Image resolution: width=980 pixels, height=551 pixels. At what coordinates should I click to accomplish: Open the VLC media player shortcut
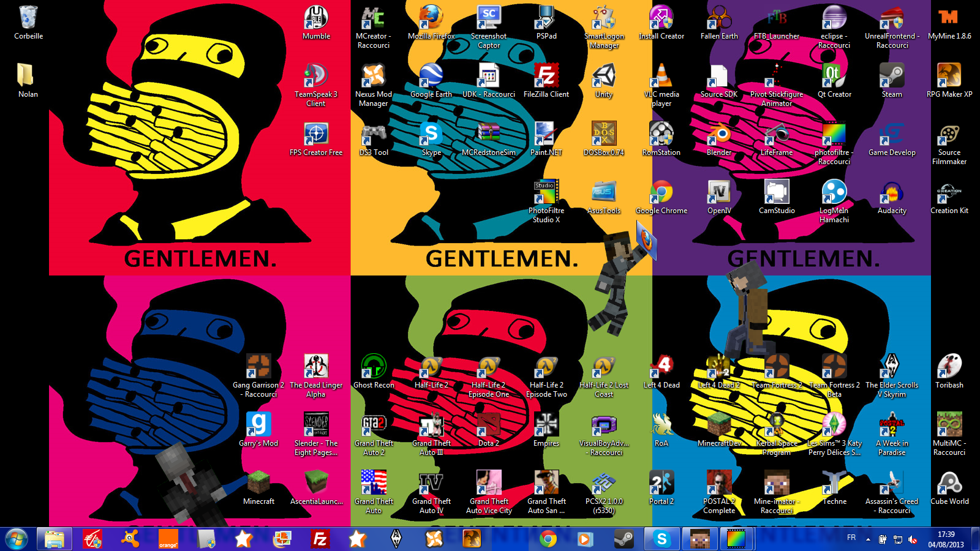coord(661,78)
